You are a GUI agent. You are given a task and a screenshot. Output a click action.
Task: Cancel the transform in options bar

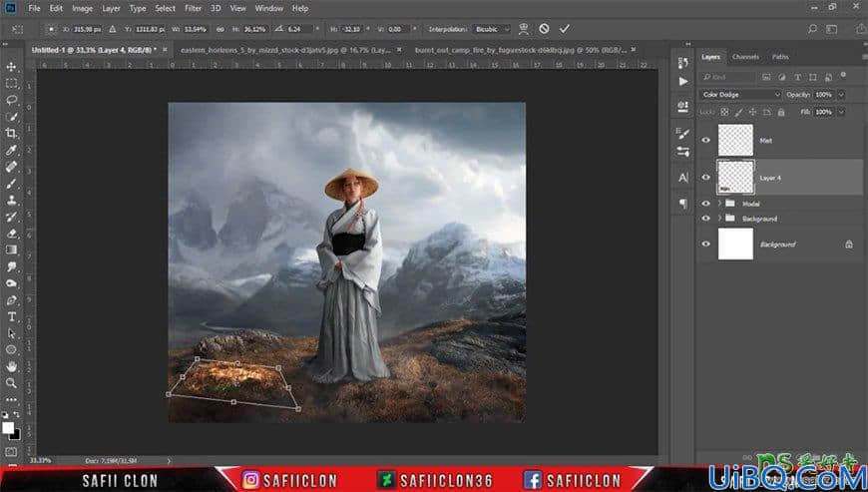[x=544, y=29]
